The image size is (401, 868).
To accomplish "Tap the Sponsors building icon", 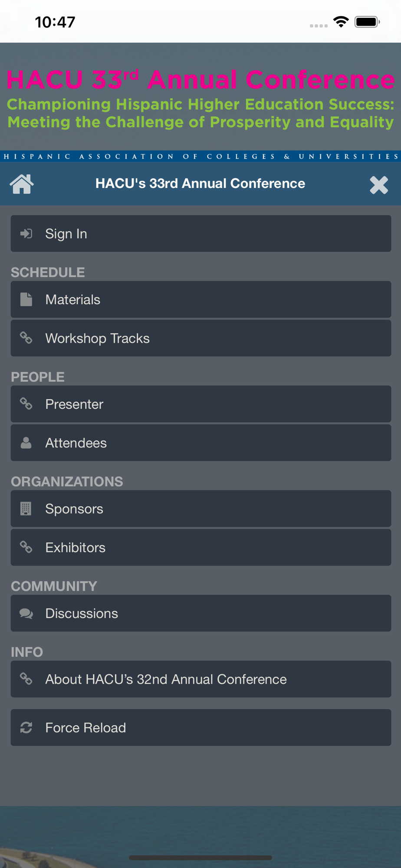I will 26,509.
